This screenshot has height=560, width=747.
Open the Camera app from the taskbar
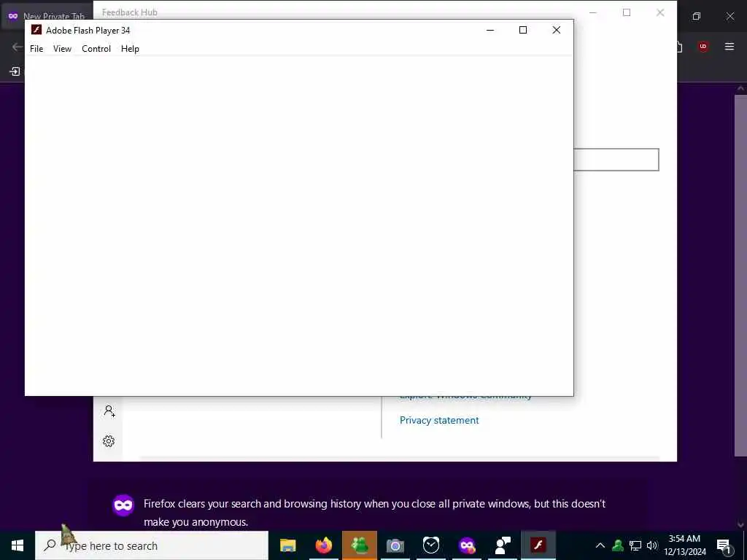[395, 545]
